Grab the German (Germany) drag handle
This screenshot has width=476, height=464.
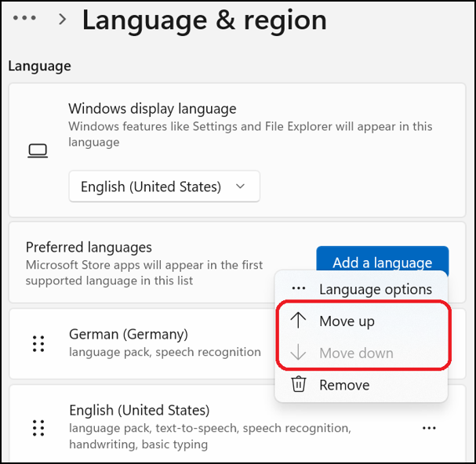pyautogui.click(x=38, y=343)
